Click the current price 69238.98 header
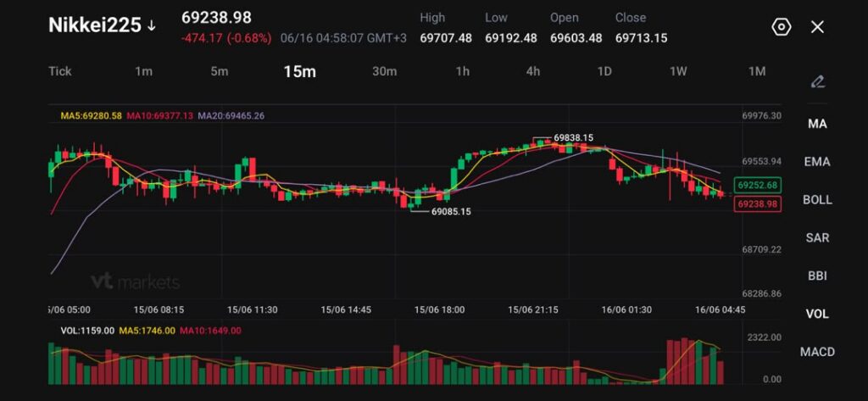Image resolution: width=868 pixels, height=401 pixels. (x=216, y=18)
